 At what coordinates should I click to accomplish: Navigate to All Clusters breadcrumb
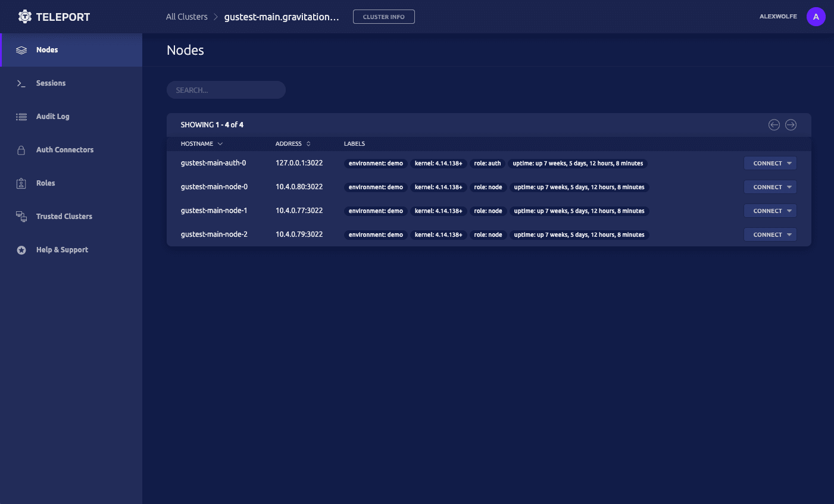coord(186,16)
